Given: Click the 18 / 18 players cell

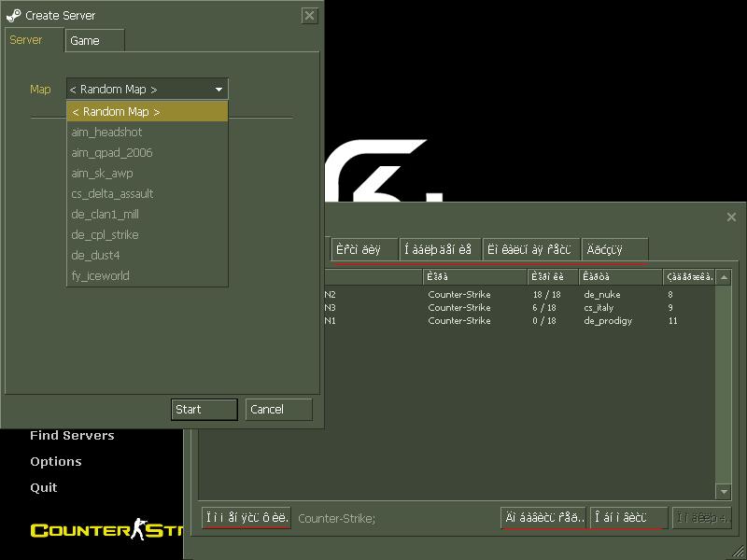Looking at the screenshot, I should pos(546,295).
